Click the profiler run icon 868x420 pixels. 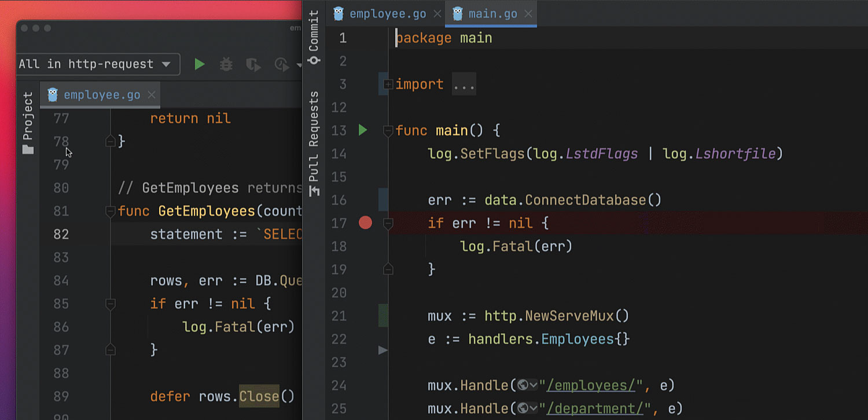[282, 64]
